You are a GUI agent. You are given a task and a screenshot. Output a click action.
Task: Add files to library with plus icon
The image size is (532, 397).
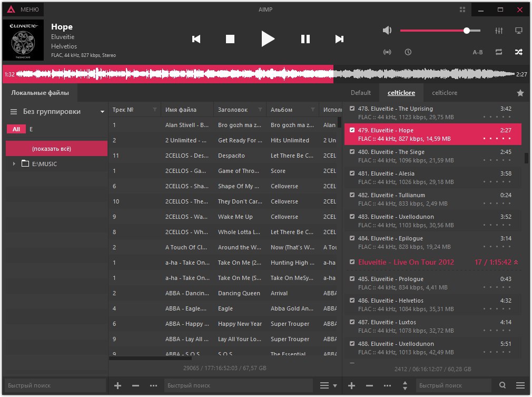point(118,386)
